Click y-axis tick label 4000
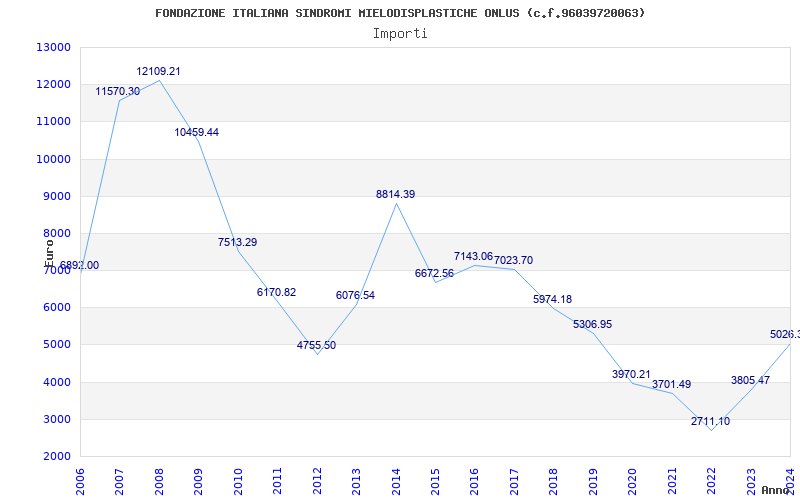The image size is (800, 500). 57,383
